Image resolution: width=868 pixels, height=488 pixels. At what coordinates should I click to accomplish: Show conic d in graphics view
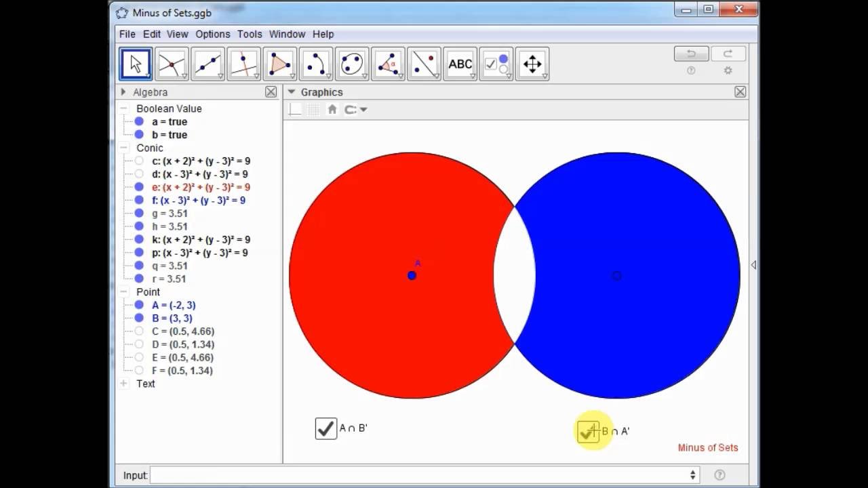pyautogui.click(x=139, y=174)
